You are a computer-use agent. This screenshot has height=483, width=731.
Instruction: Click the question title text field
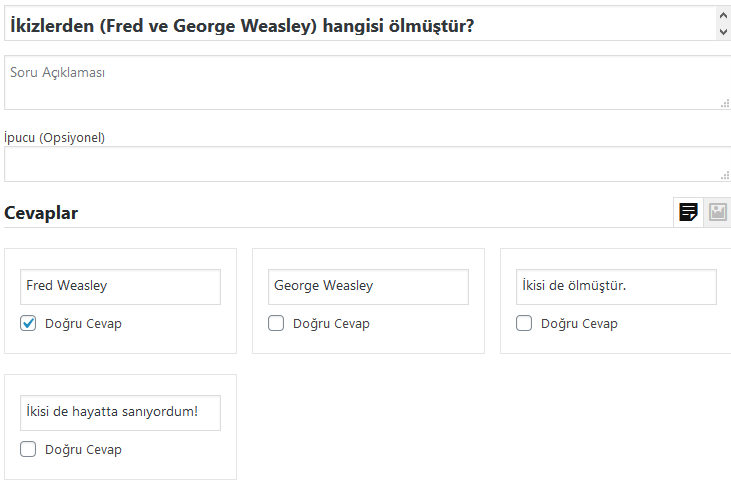tap(360, 24)
